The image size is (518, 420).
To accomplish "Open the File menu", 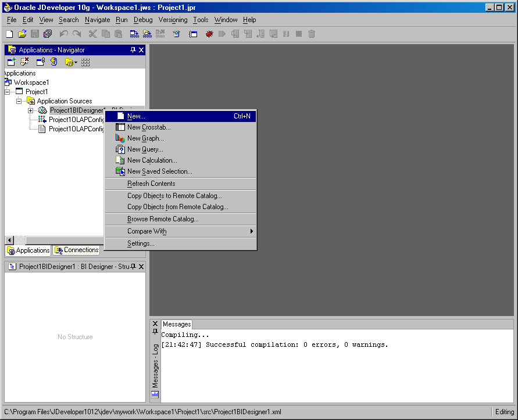I will 12,20.
